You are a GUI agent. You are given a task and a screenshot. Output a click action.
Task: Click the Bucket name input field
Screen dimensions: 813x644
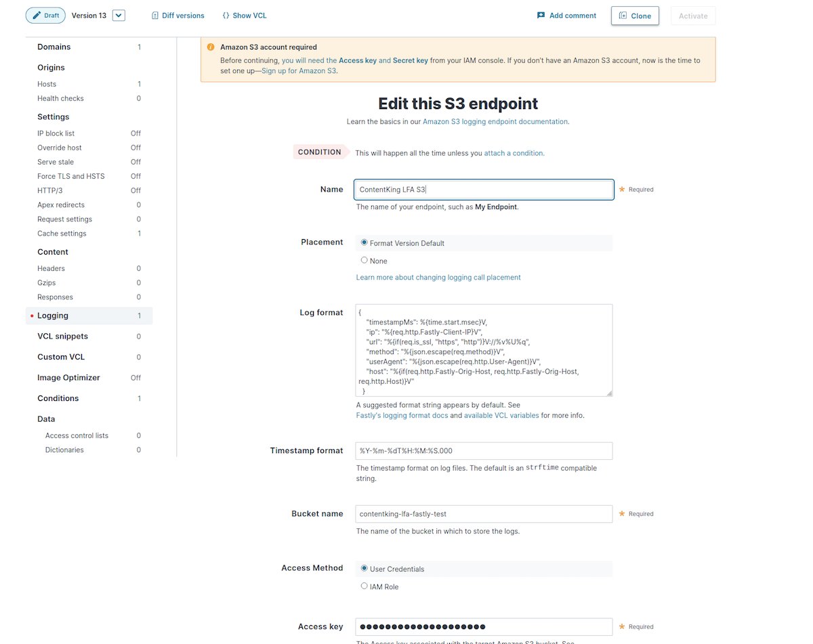click(484, 514)
